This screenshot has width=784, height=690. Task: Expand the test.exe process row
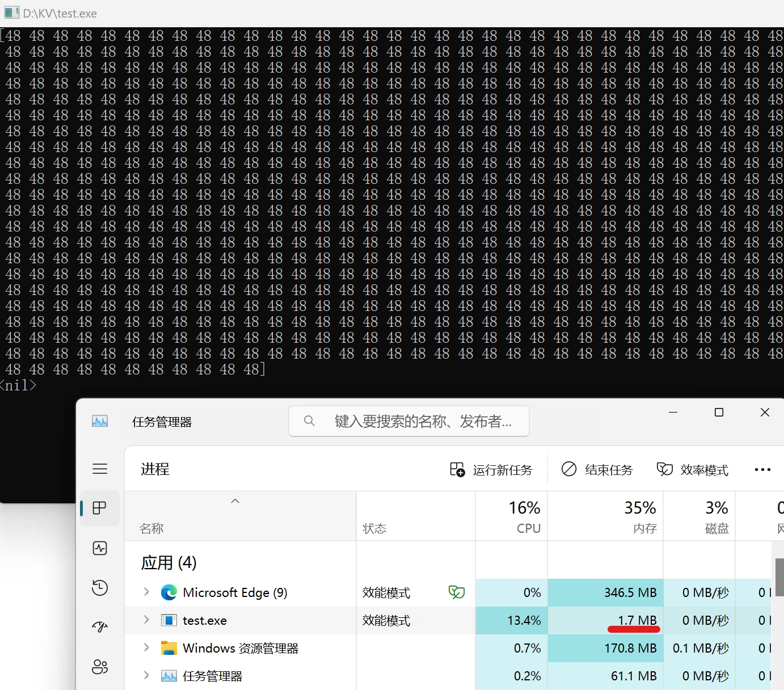point(146,620)
